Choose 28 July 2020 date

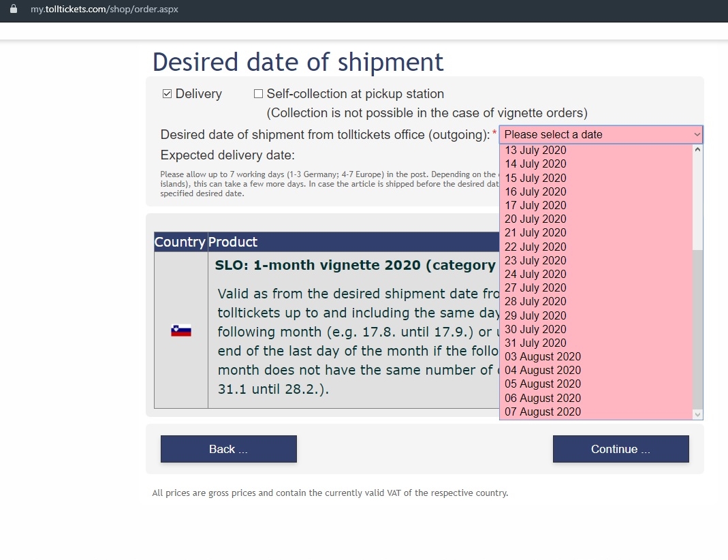pos(535,301)
